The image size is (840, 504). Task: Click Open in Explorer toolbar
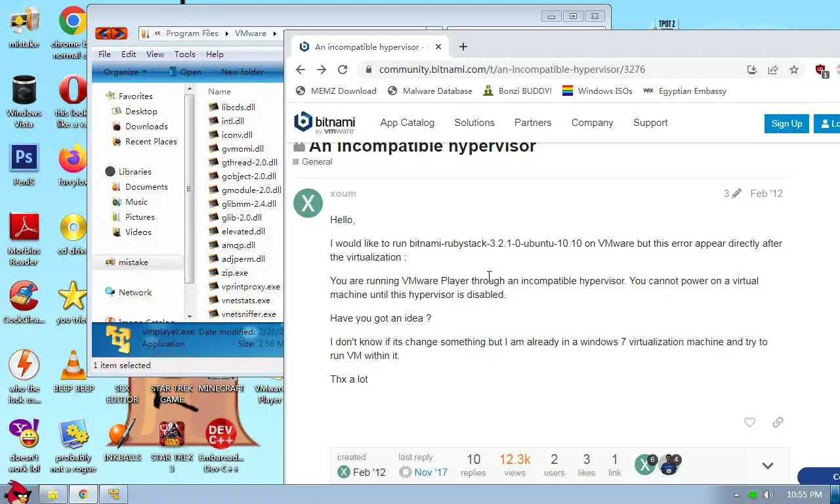tap(185, 72)
